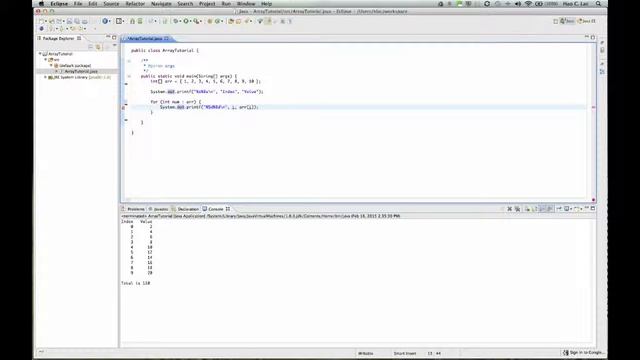Click Remove Launch X icon in Console
This screenshot has width=640, height=360.
coord(509,209)
